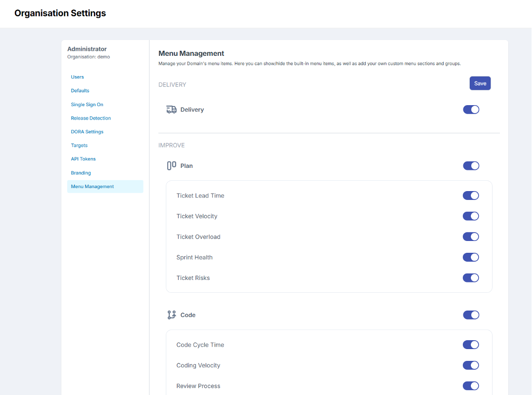The width and height of the screenshot is (532, 395).
Task: Disable the Code section toggle
Action: [471, 315]
